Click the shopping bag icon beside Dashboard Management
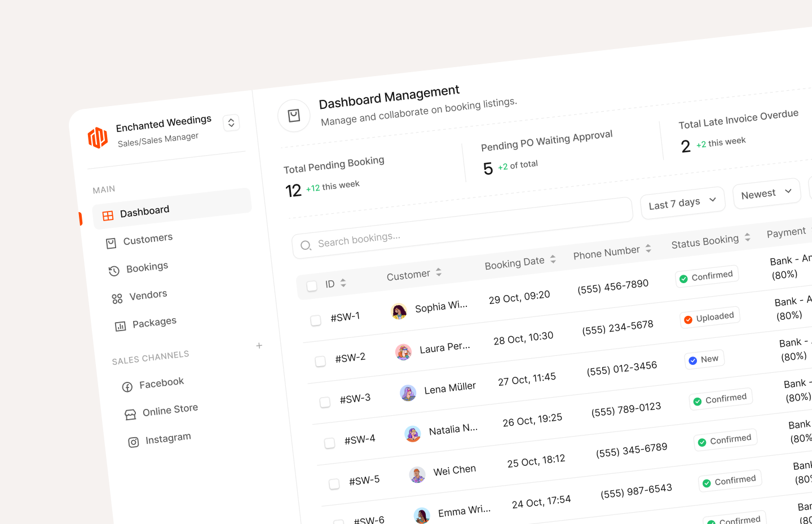This screenshot has height=524, width=812. click(294, 116)
